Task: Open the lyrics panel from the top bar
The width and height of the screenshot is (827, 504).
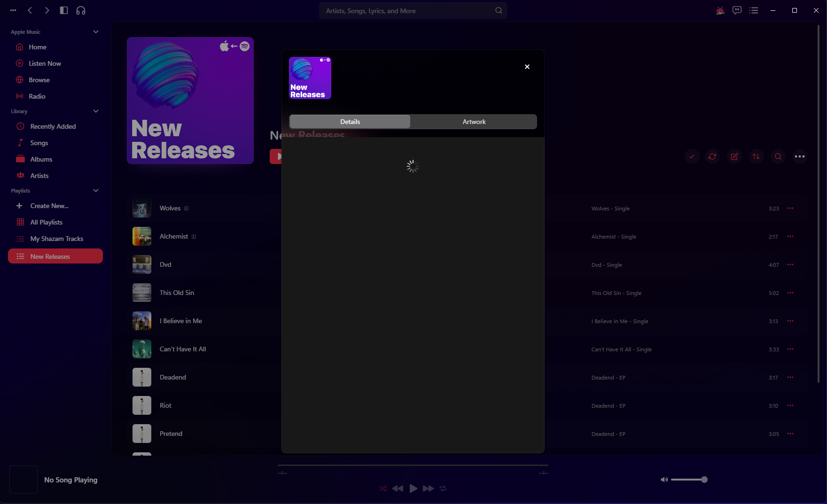Action: coord(737,10)
